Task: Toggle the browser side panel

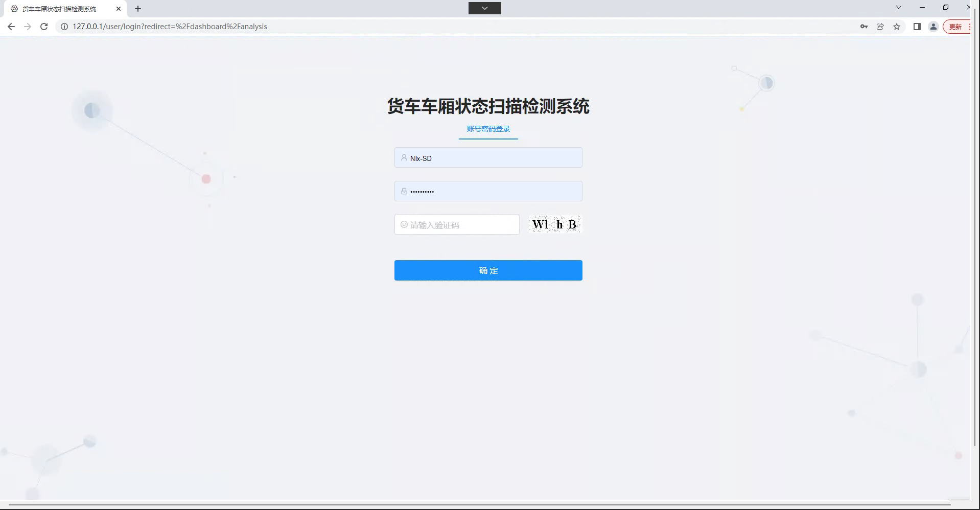Action: [917, 27]
